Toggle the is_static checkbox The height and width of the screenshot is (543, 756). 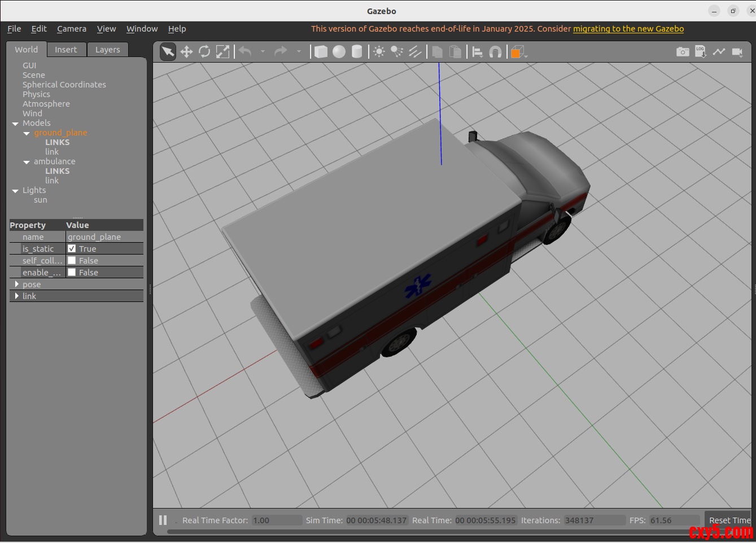[x=72, y=249]
